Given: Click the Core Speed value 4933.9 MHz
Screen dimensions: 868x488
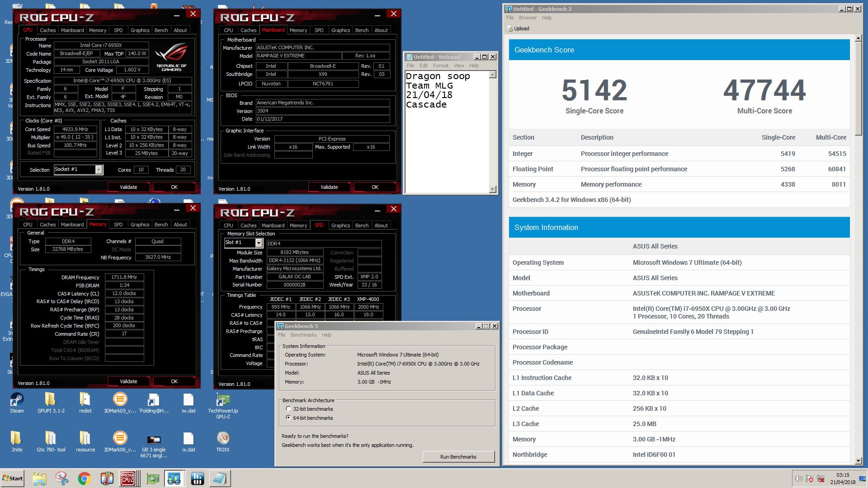Looking at the screenshot, I should coord(75,129).
